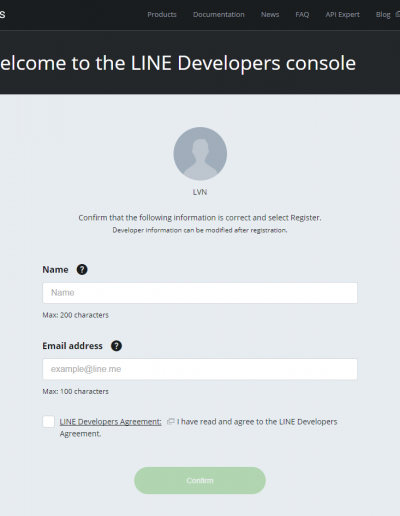This screenshot has width=400, height=516.
Task: Open the Documentation menu item
Action: pyautogui.click(x=219, y=15)
